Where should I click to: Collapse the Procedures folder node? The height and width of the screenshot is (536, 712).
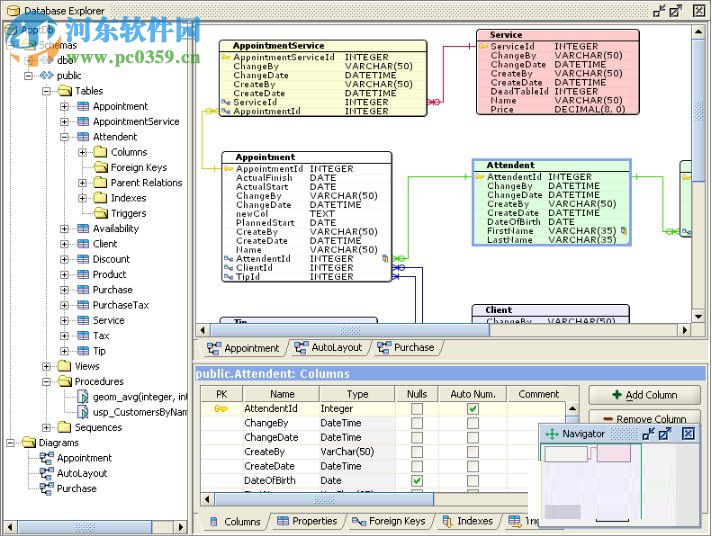coord(46,382)
